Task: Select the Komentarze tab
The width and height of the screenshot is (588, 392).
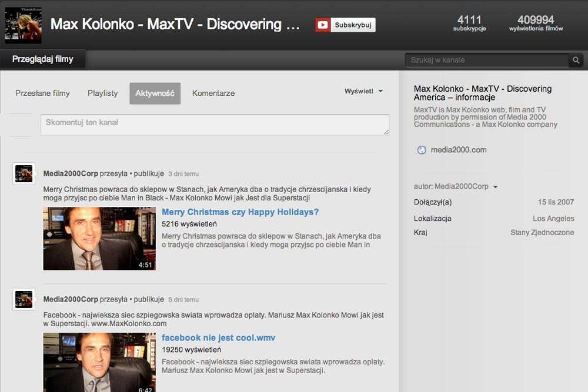Action: point(213,93)
